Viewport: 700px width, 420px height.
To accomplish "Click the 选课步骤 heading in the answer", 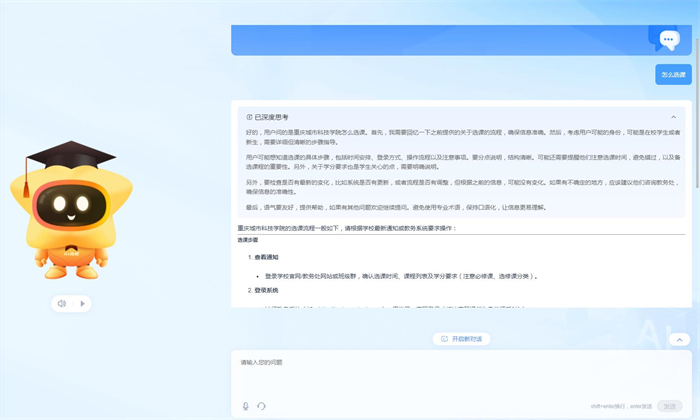I will coord(248,241).
